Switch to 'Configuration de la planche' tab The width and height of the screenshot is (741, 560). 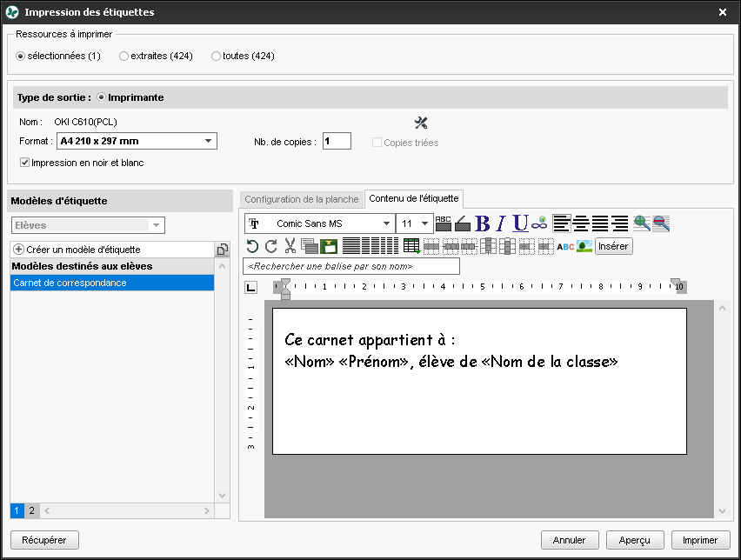(302, 199)
